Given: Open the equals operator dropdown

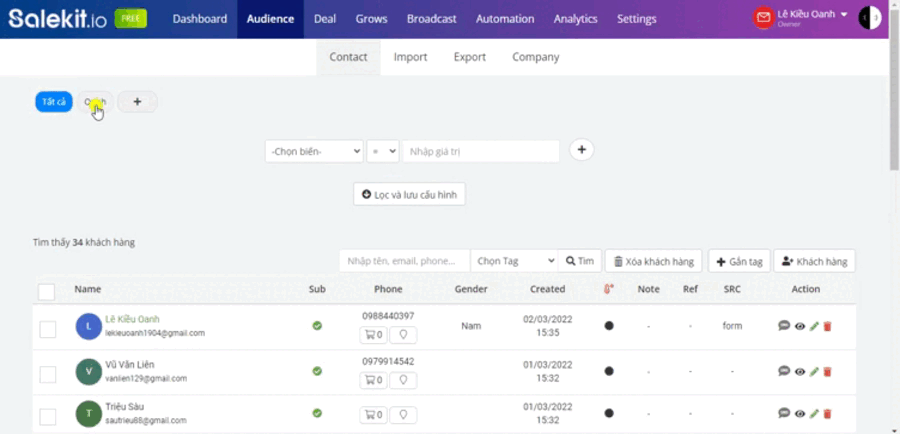Looking at the screenshot, I should tap(383, 152).
